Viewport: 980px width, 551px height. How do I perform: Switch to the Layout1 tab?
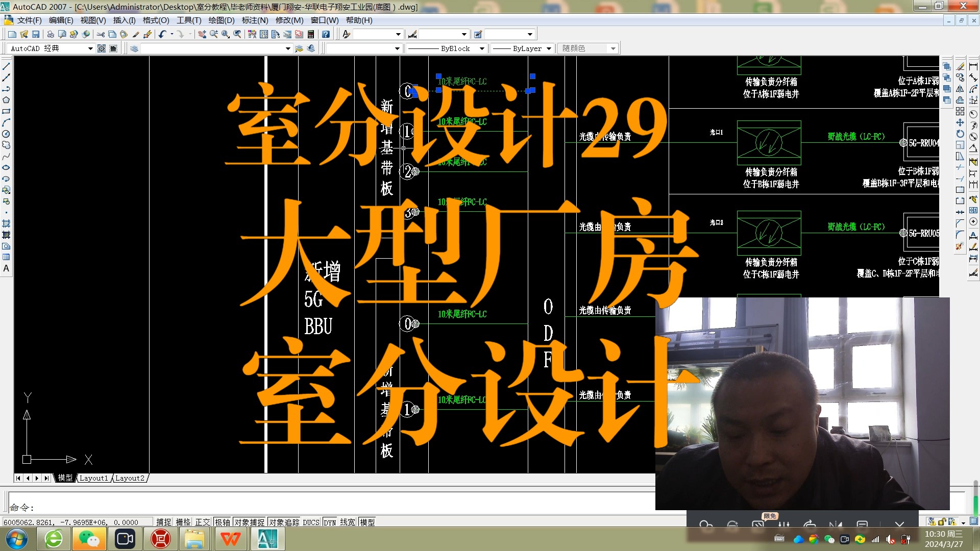93,478
